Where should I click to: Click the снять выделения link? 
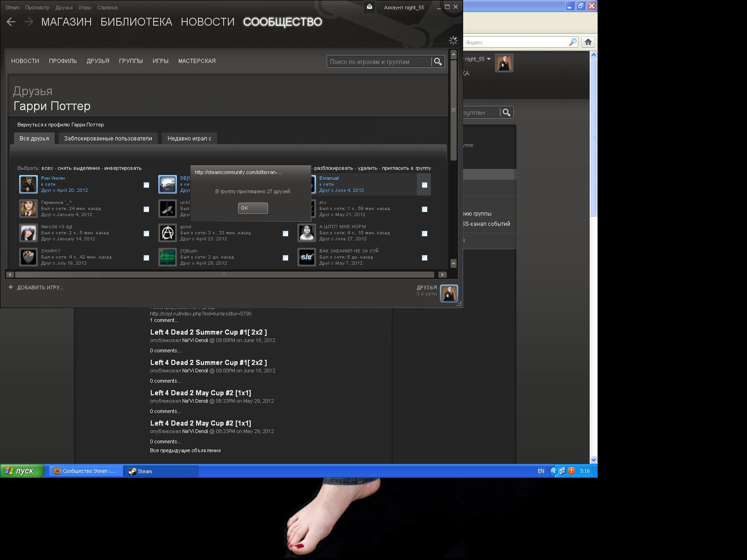pos(78,168)
